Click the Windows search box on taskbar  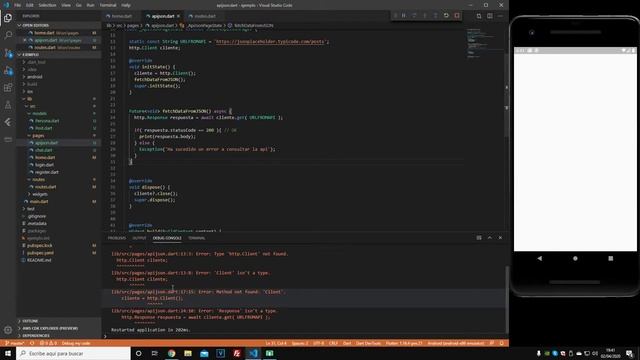73,353
